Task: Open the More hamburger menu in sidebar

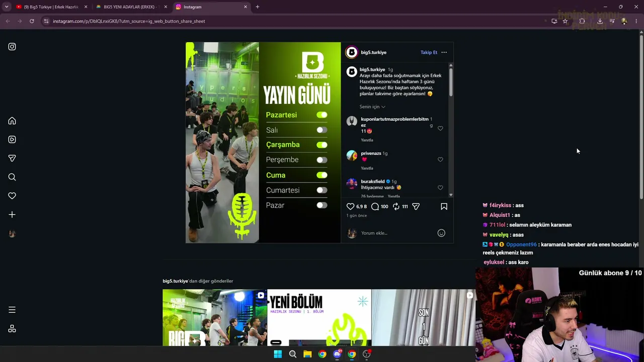Action: click(x=12, y=310)
